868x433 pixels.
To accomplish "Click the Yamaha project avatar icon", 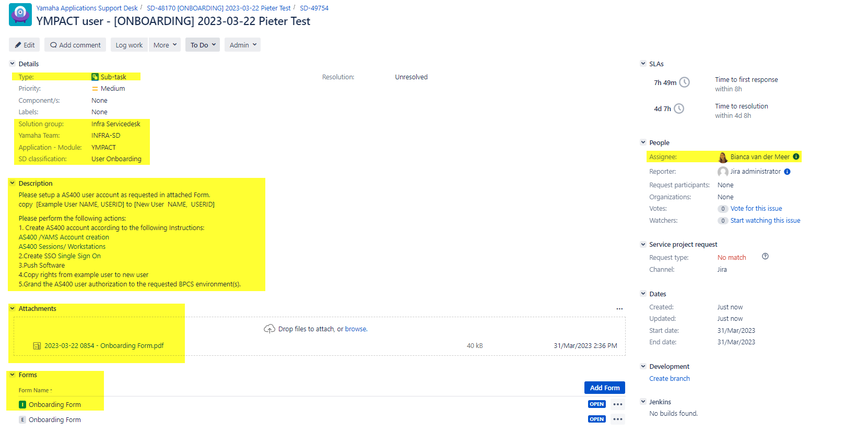I will click(x=20, y=14).
